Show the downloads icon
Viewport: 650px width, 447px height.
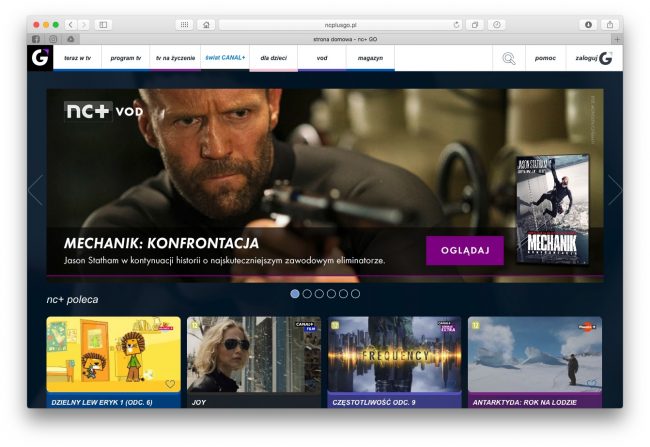click(x=588, y=25)
